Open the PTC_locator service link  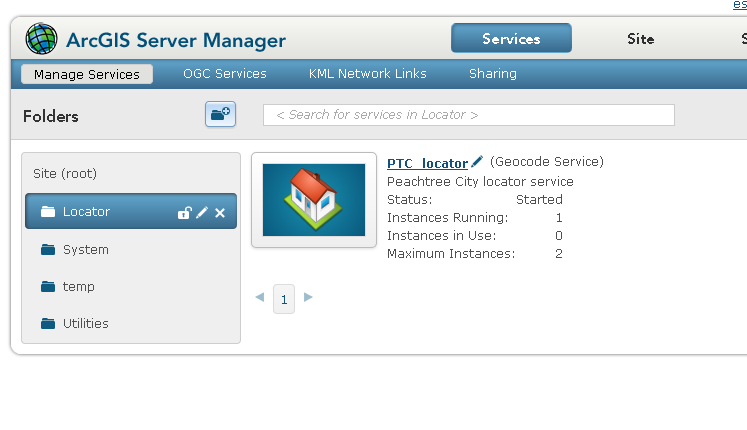pyautogui.click(x=427, y=163)
